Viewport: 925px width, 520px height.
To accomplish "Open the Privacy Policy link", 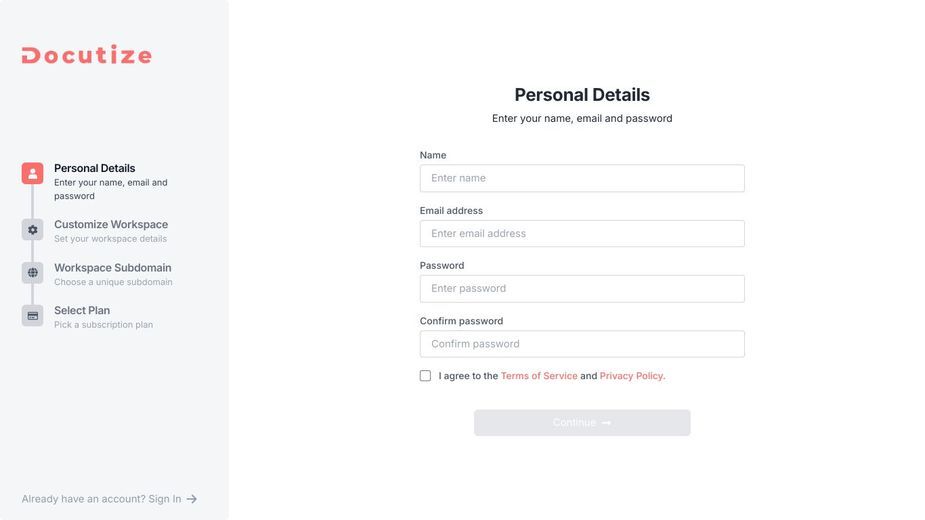I will tap(632, 376).
